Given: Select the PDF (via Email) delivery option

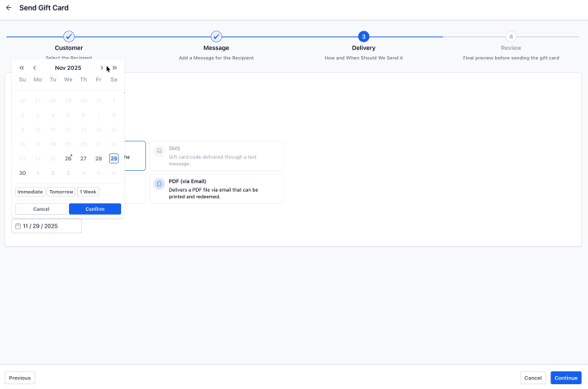Looking at the screenshot, I should click(x=216, y=188).
